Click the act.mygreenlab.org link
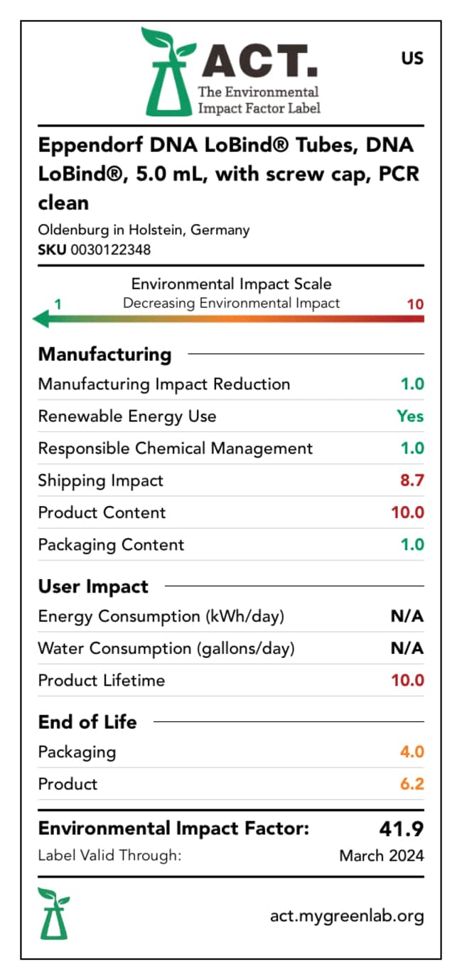 click(347, 916)
